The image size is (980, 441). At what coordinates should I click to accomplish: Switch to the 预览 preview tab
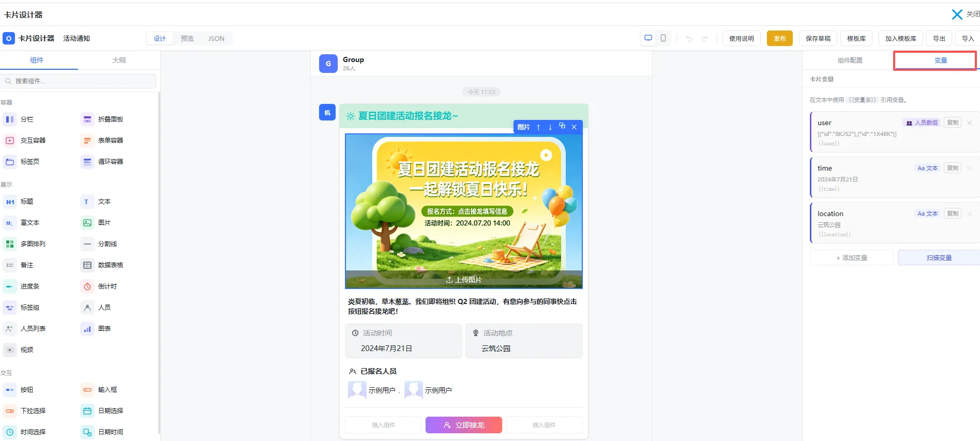pos(187,39)
